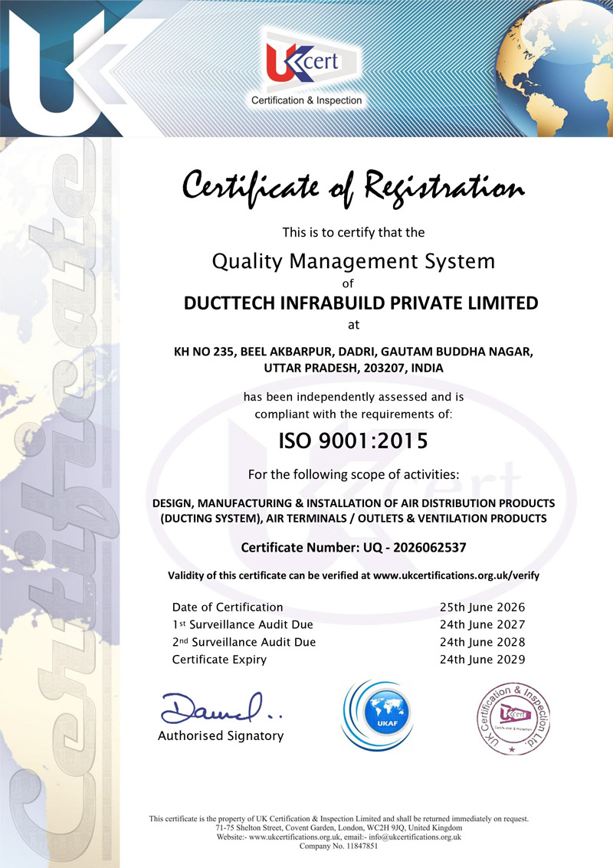613x868 pixels.
Task: Open the www.ukcertifications.org.uk/verify link
Action: pos(456,575)
